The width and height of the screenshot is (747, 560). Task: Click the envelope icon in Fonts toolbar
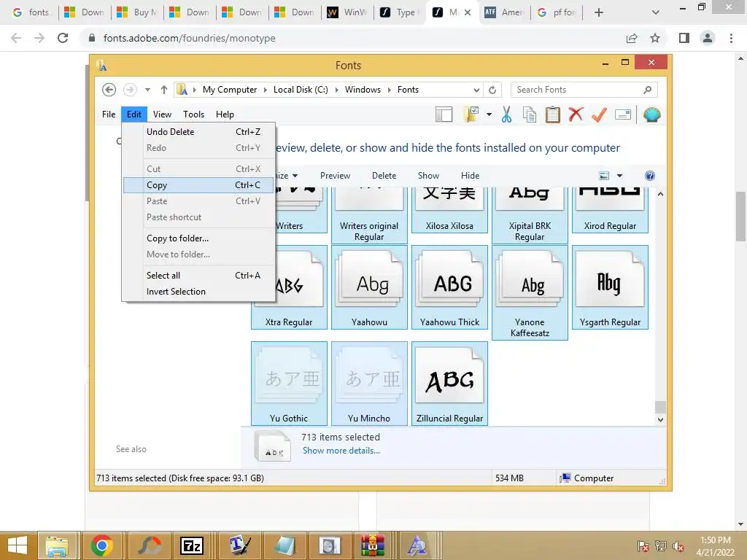point(623,114)
